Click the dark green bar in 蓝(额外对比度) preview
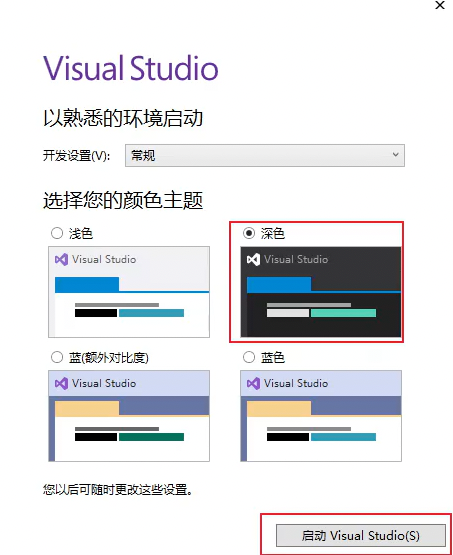 click(151, 437)
